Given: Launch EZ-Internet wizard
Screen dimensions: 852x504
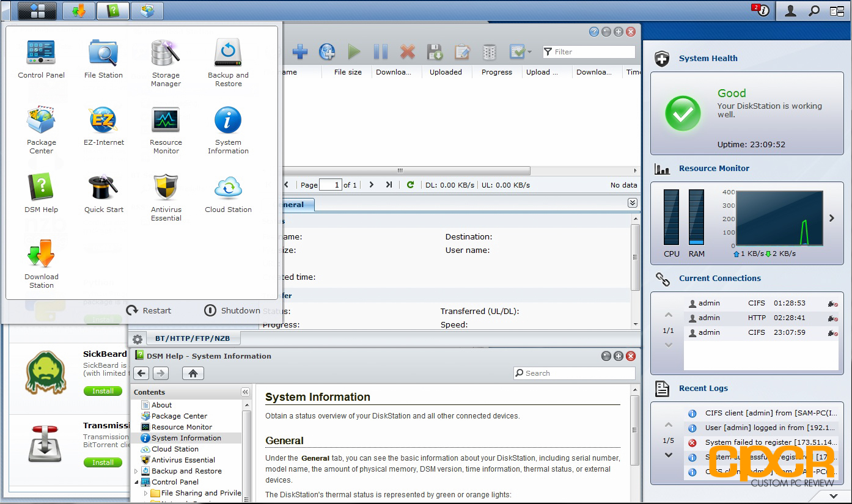Looking at the screenshot, I should (103, 126).
